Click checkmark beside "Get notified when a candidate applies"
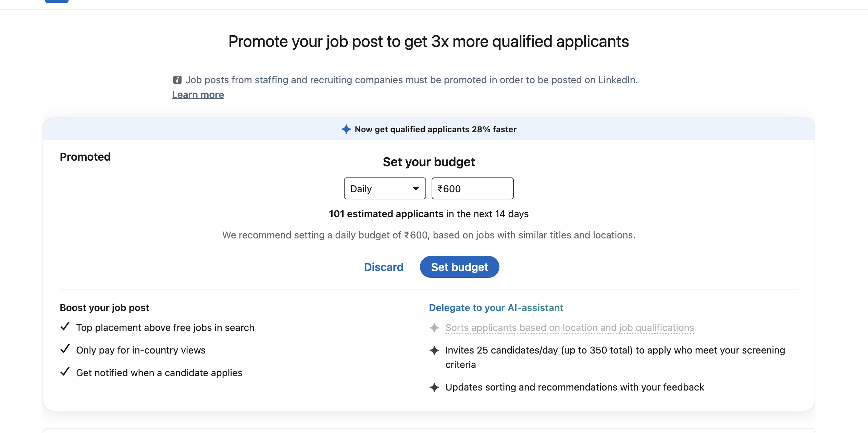This screenshot has width=868, height=433. tap(65, 372)
